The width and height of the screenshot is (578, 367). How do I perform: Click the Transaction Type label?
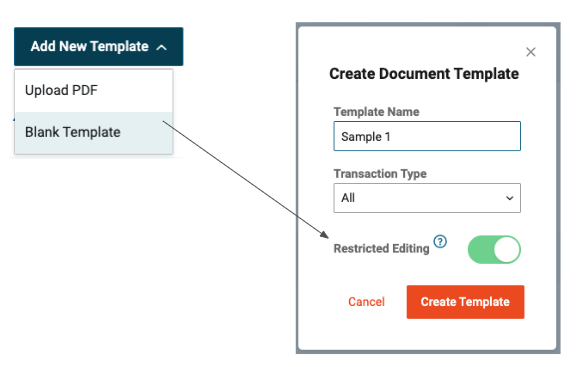[x=380, y=174]
